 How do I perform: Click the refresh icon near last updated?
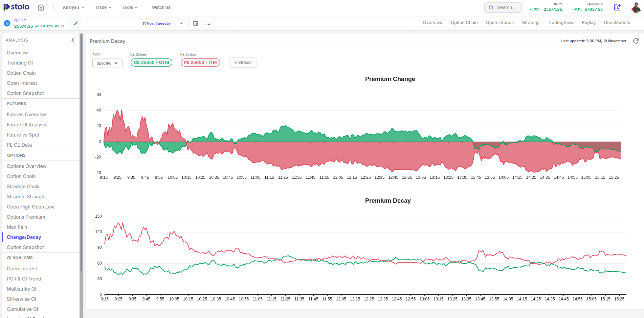coord(636,41)
